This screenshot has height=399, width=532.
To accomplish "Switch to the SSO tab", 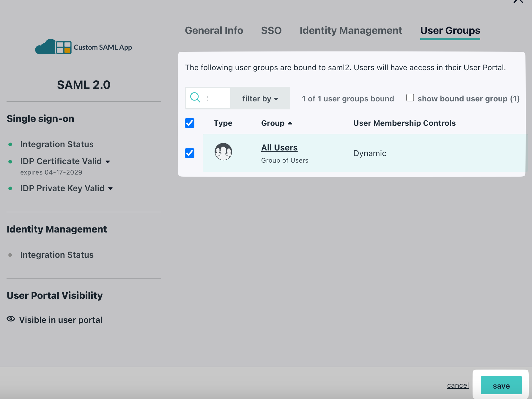I will (271, 30).
